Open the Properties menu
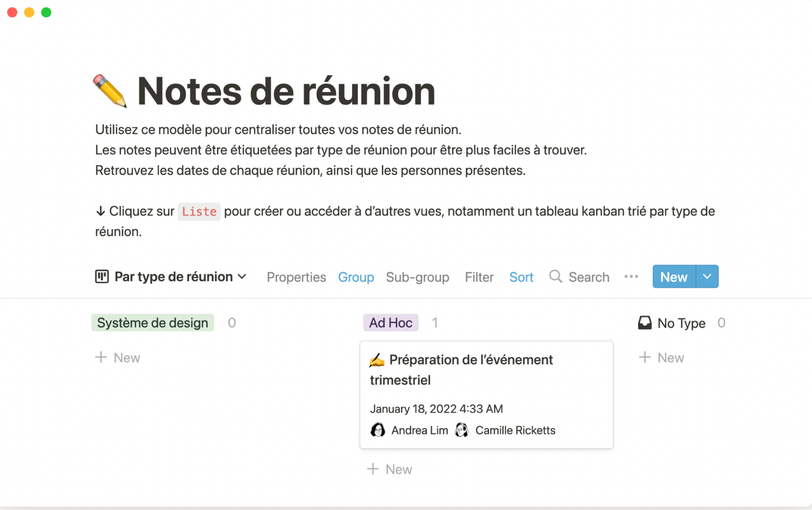Screen dimensions: 812x510 click(296, 277)
